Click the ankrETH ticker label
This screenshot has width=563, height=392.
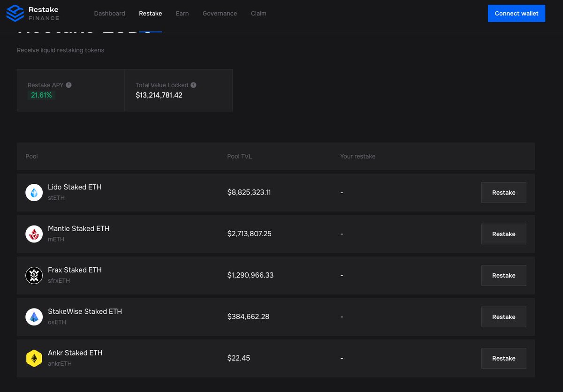click(x=60, y=363)
